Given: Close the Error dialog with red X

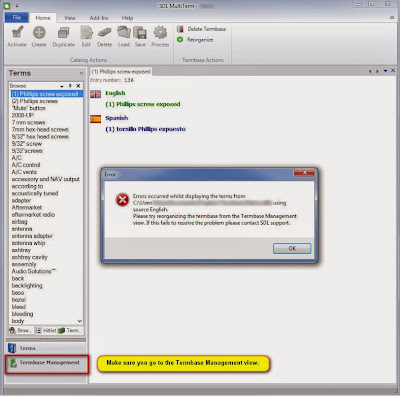Looking at the screenshot, I should (x=304, y=172).
